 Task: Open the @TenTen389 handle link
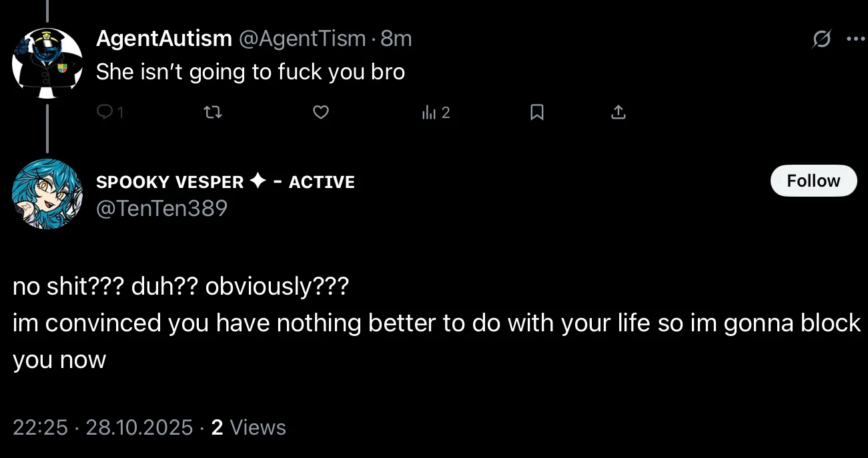pos(162,209)
